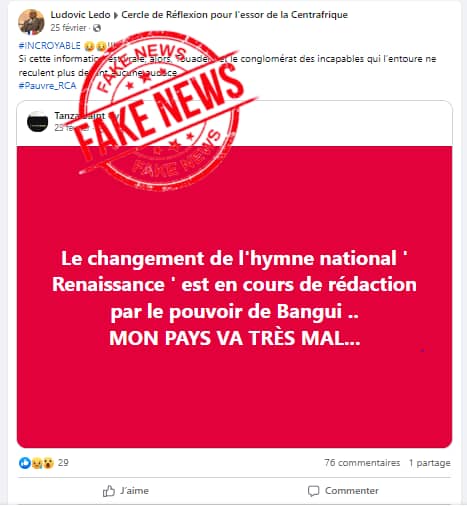Open the shared post author's avatar
The image size is (467, 506).
[x=37, y=121]
